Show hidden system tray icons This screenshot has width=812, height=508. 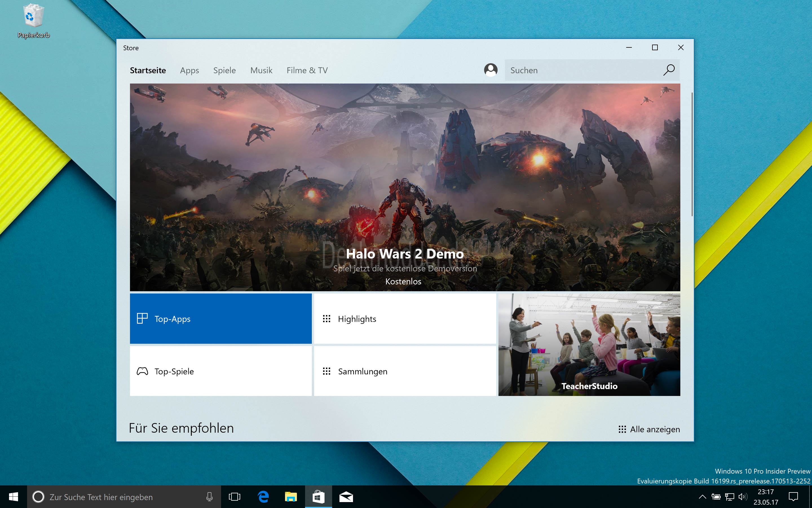(x=702, y=497)
